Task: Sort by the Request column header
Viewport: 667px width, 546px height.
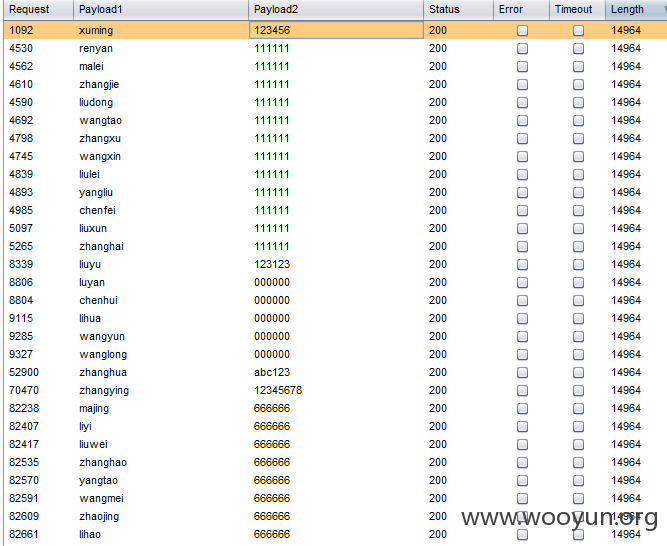Action: point(38,9)
